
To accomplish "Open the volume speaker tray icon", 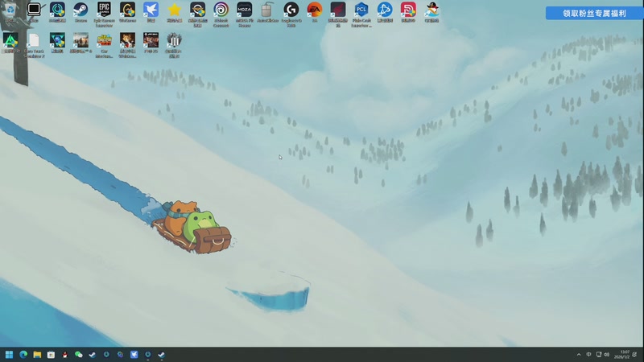I will (607, 355).
